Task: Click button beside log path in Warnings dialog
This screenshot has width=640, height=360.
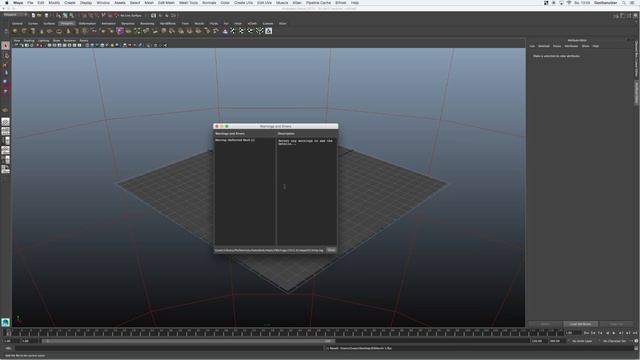Action: [x=331, y=250]
